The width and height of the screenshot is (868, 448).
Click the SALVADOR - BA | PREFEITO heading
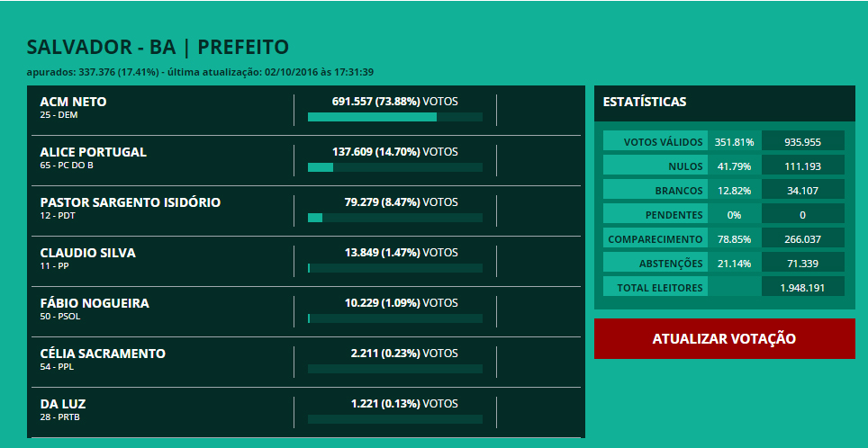click(158, 48)
